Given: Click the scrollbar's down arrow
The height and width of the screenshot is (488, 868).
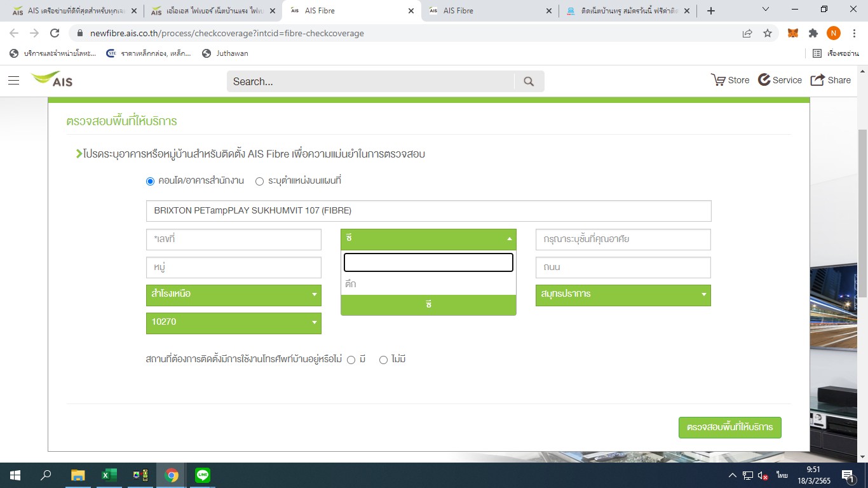Looking at the screenshot, I should (x=862, y=457).
